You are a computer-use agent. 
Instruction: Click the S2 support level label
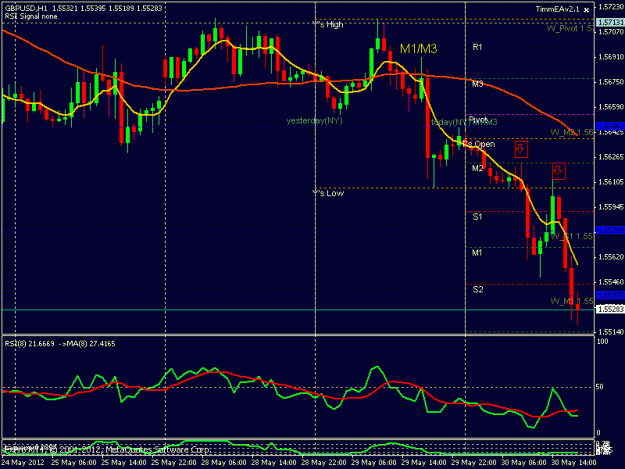coord(478,289)
